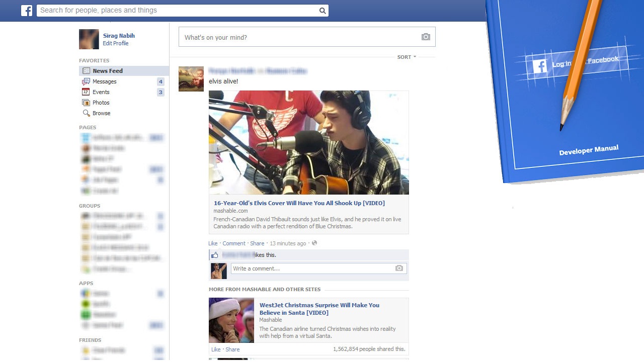Click the Browse magnifier icon
The image size is (644, 362).
click(x=86, y=113)
